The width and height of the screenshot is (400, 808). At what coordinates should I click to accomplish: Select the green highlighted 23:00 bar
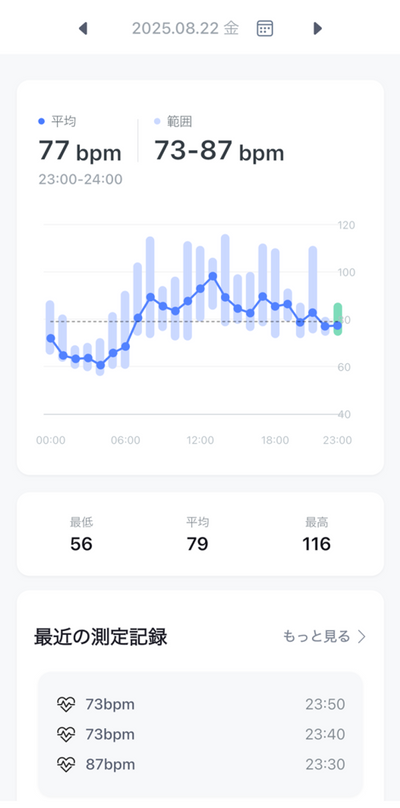[338, 319]
